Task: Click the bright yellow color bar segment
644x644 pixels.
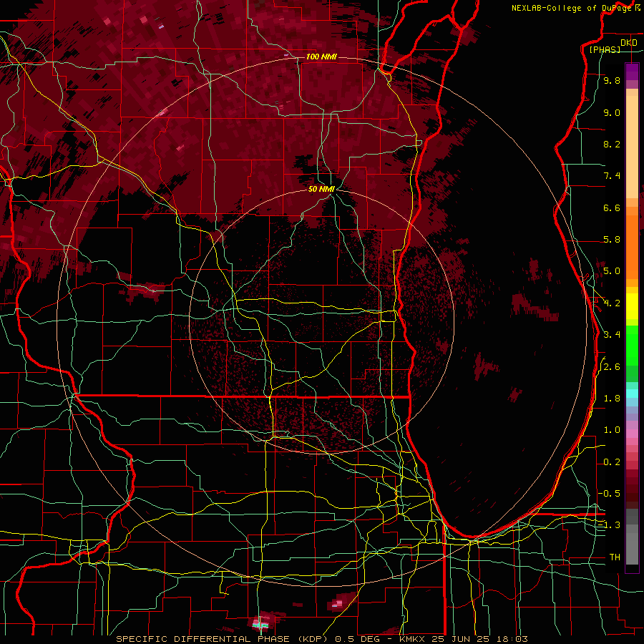Action: pyautogui.click(x=632, y=306)
